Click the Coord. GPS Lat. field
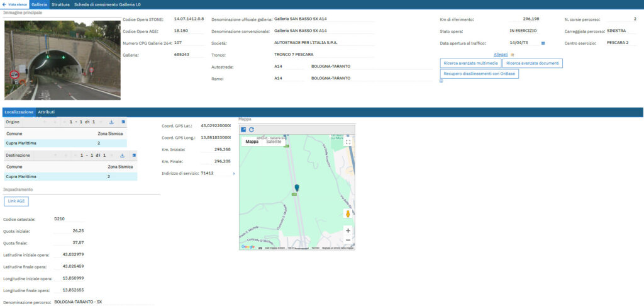 tap(216, 125)
